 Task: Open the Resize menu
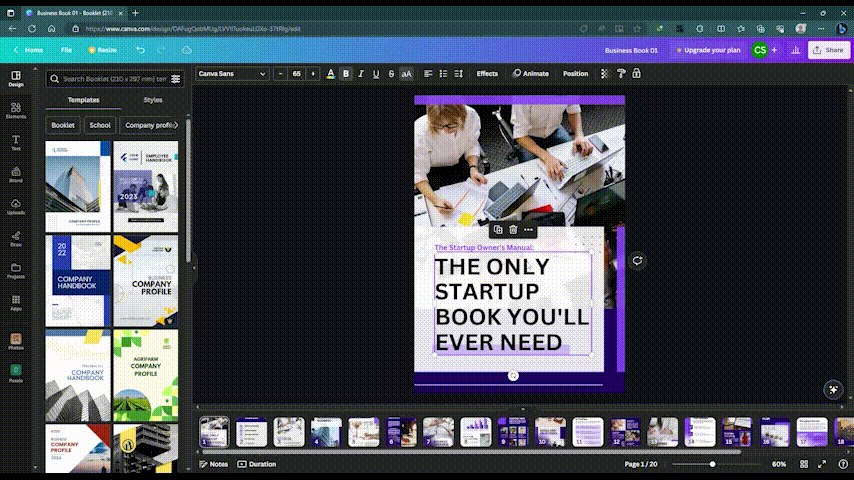point(102,50)
